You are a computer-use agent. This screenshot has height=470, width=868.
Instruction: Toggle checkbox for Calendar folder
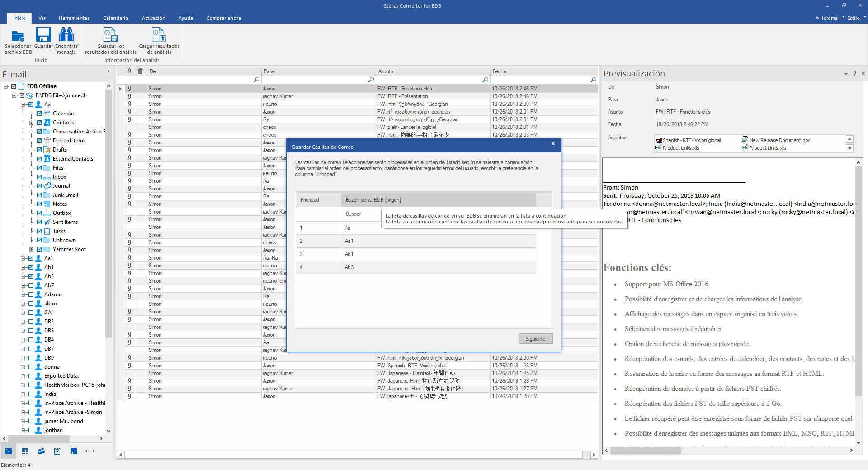click(x=39, y=114)
